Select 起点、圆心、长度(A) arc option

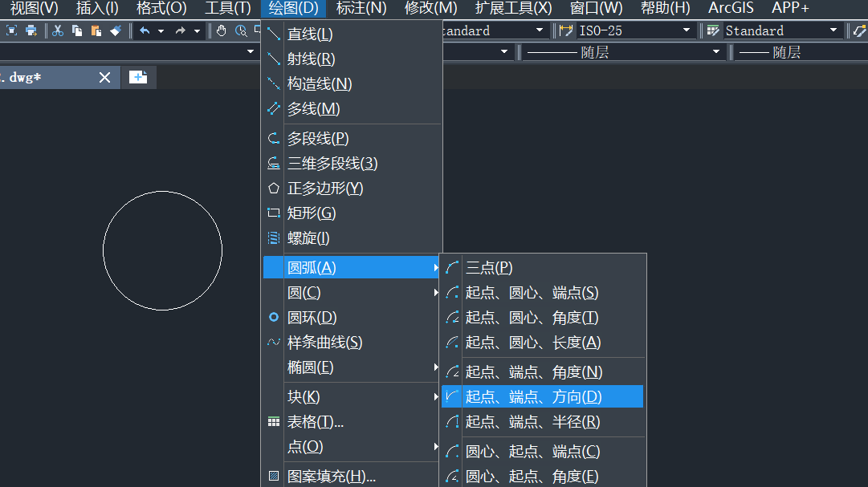click(x=543, y=343)
